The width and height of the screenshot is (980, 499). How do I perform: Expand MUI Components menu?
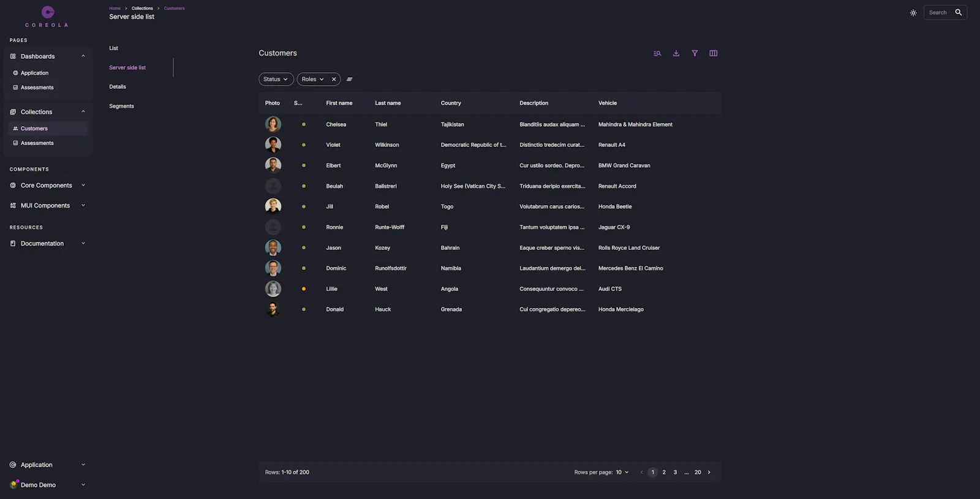click(x=48, y=206)
